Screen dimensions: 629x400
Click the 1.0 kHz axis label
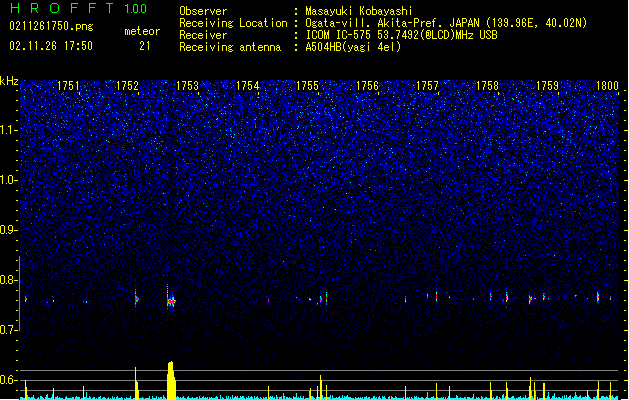[x=9, y=180]
